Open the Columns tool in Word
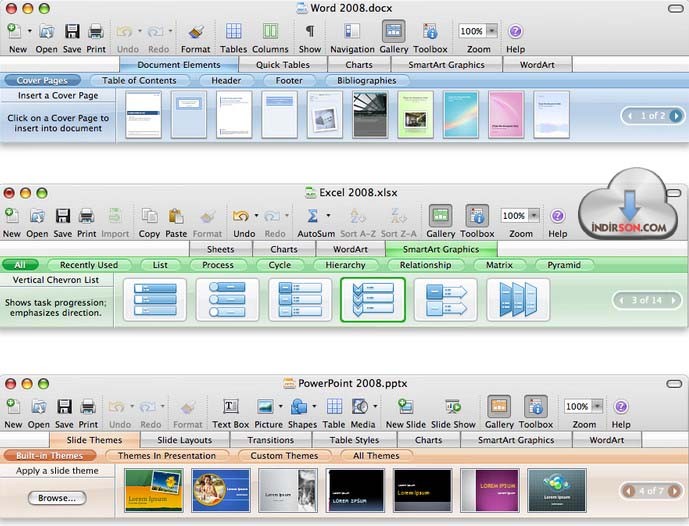The image size is (689, 526). click(x=270, y=32)
